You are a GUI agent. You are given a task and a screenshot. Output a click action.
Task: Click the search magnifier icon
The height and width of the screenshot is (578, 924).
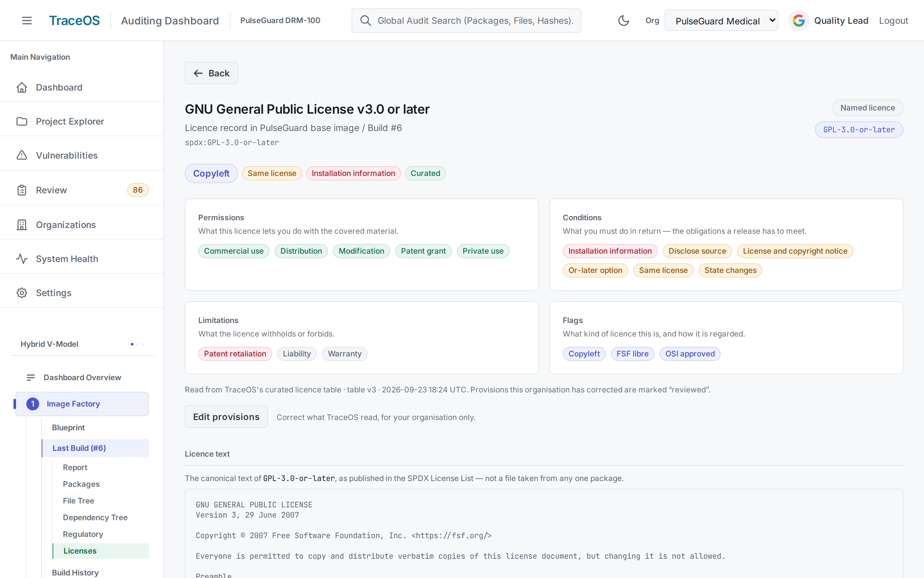(365, 21)
